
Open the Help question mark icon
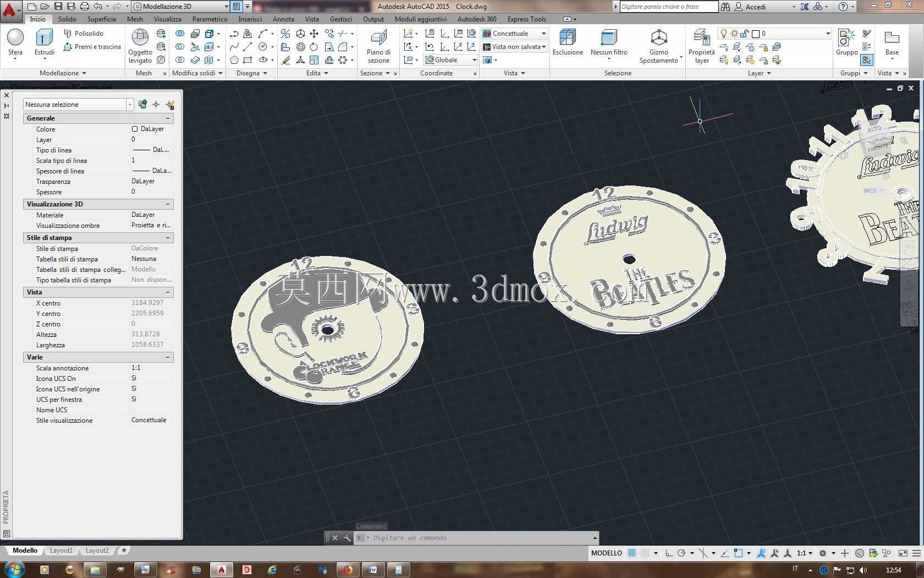click(843, 7)
